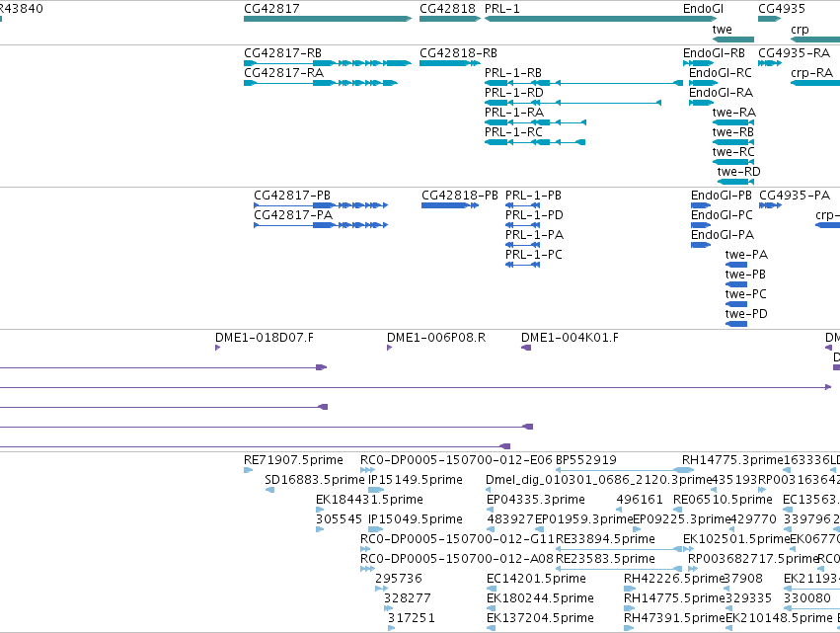The height and width of the screenshot is (633, 840).
Task: Select transcript twe-RB label
Action: coord(732,132)
